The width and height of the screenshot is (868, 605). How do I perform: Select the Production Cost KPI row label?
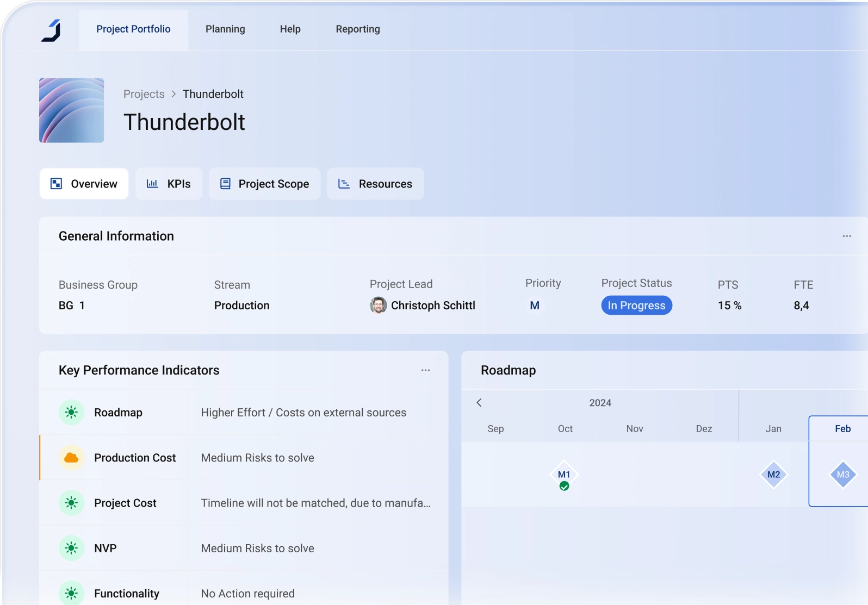pyautogui.click(x=135, y=458)
